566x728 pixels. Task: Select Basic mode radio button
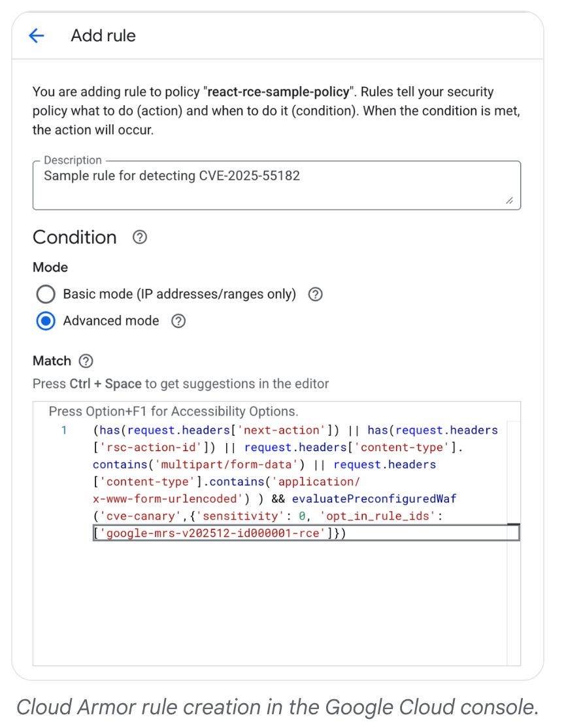click(46, 294)
